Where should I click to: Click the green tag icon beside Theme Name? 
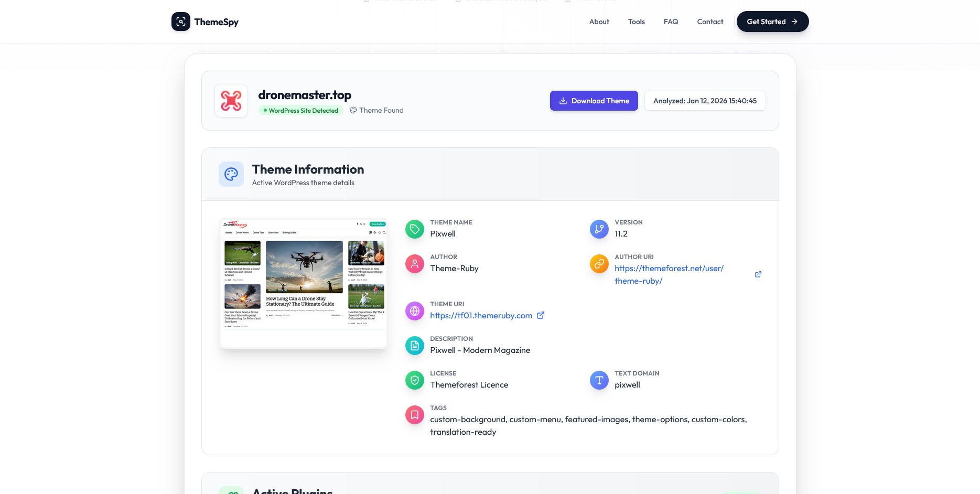[x=415, y=229]
